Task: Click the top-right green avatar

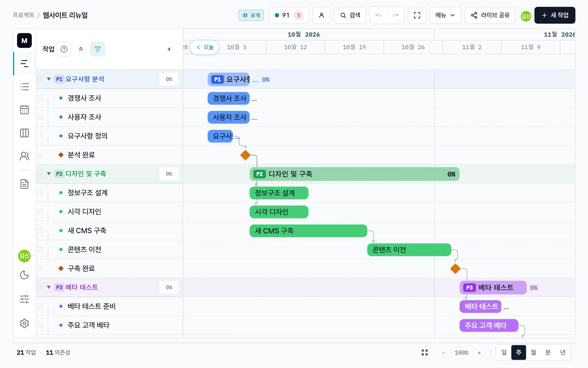Action: [x=526, y=16]
